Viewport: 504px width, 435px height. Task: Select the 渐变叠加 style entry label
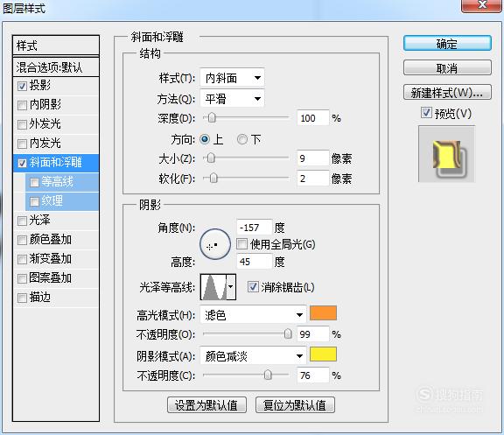[x=51, y=259]
